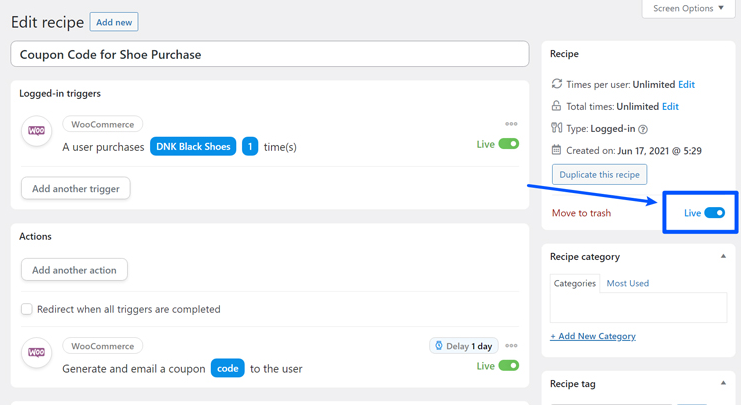Select the Categories tab
This screenshot has height=405, width=741.
575,283
